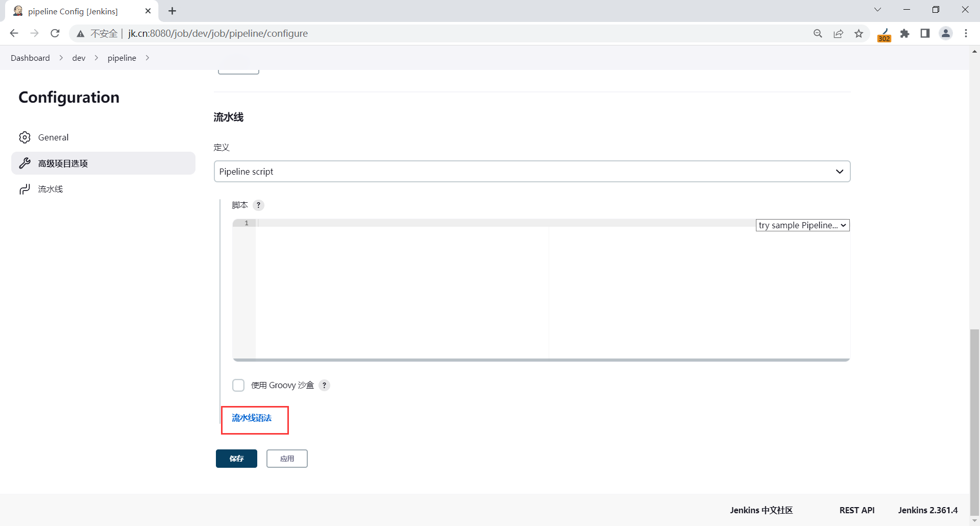
Task: Show help for 脚本 field
Action: (259, 205)
